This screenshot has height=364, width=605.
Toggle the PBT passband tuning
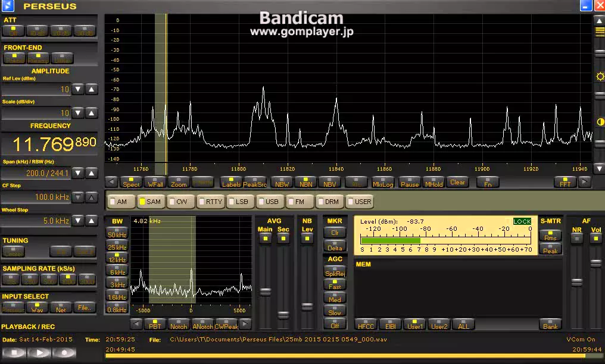(x=155, y=324)
